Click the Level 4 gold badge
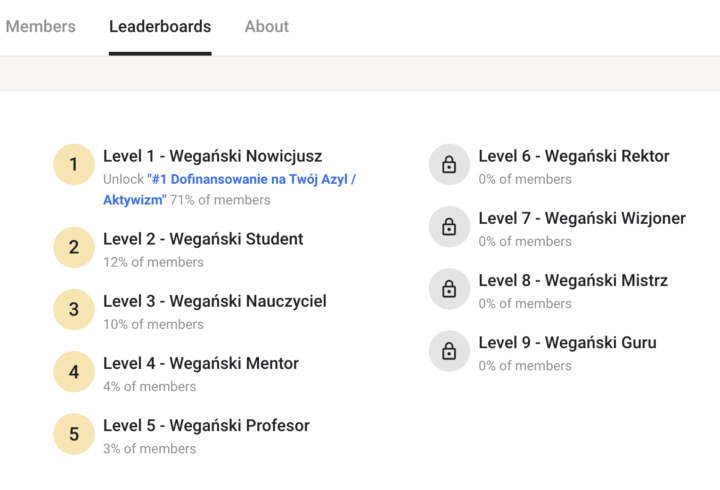Image resolution: width=720 pixels, height=490 pixels. click(74, 372)
